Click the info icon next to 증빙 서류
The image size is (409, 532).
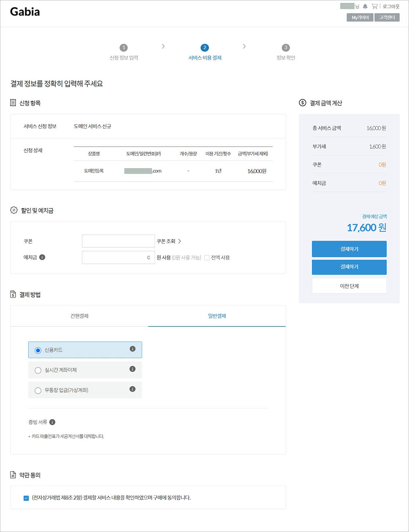click(x=52, y=422)
